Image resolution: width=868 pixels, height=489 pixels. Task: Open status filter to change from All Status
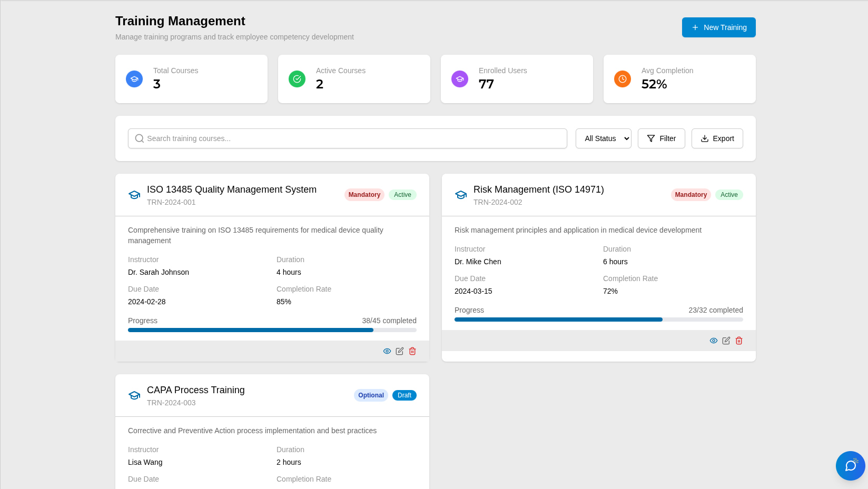click(x=603, y=138)
